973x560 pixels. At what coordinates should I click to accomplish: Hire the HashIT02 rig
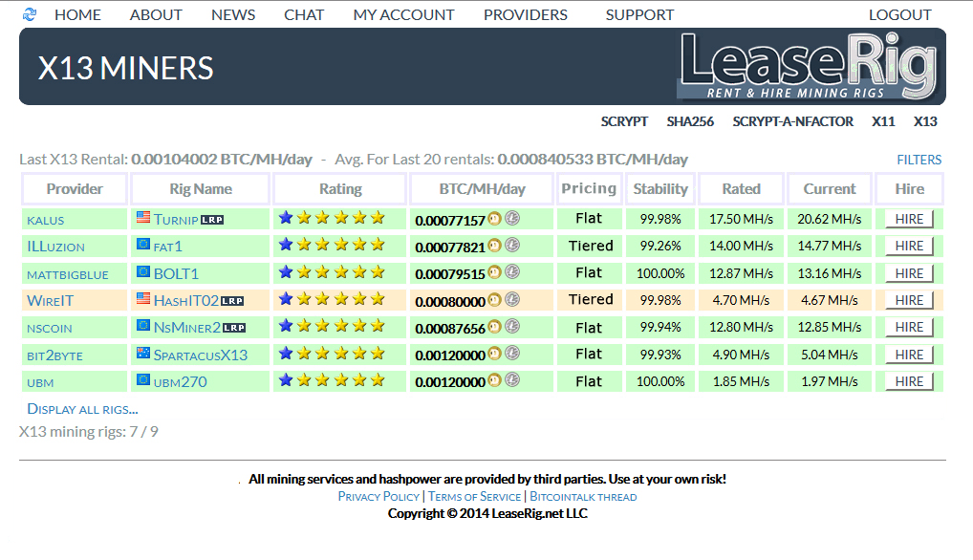click(x=909, y=300)
